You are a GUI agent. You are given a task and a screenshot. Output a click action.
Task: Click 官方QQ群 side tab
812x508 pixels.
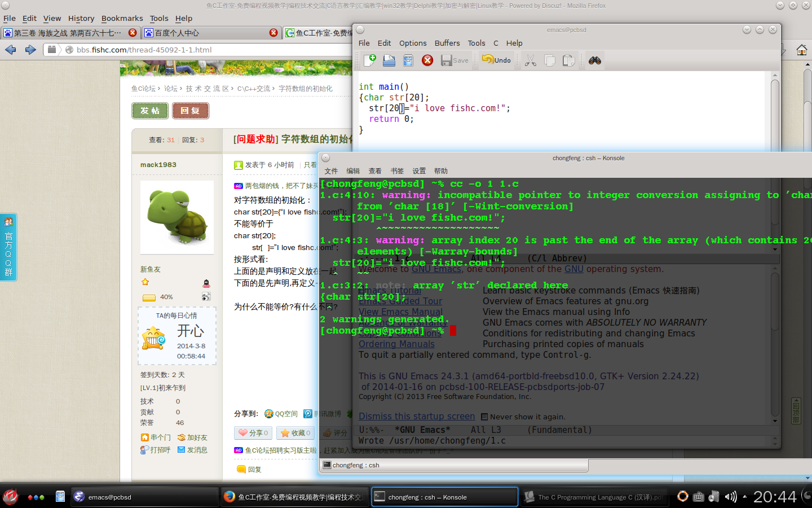tap(8, 246)
